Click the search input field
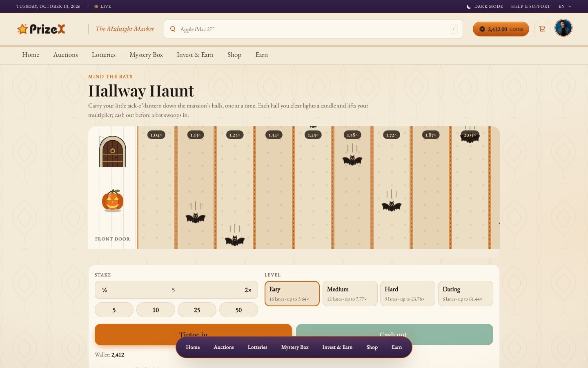 pos(313,29)
